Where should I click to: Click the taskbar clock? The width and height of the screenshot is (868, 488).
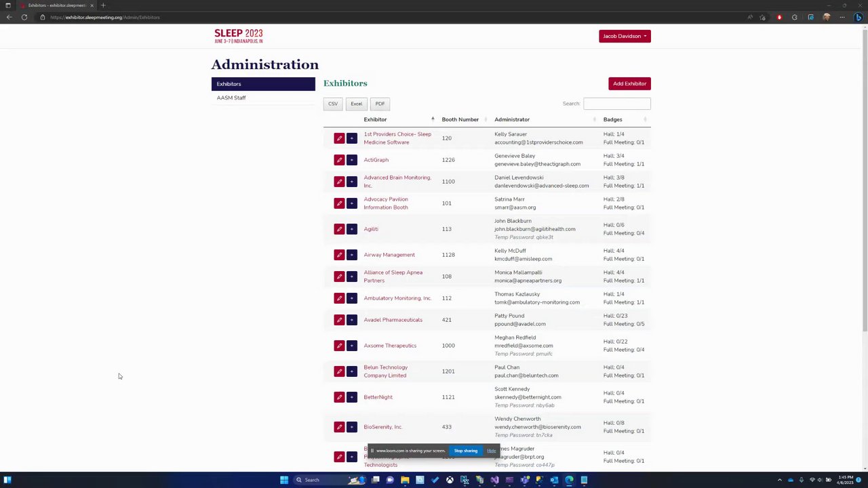(x=845, y=480)
